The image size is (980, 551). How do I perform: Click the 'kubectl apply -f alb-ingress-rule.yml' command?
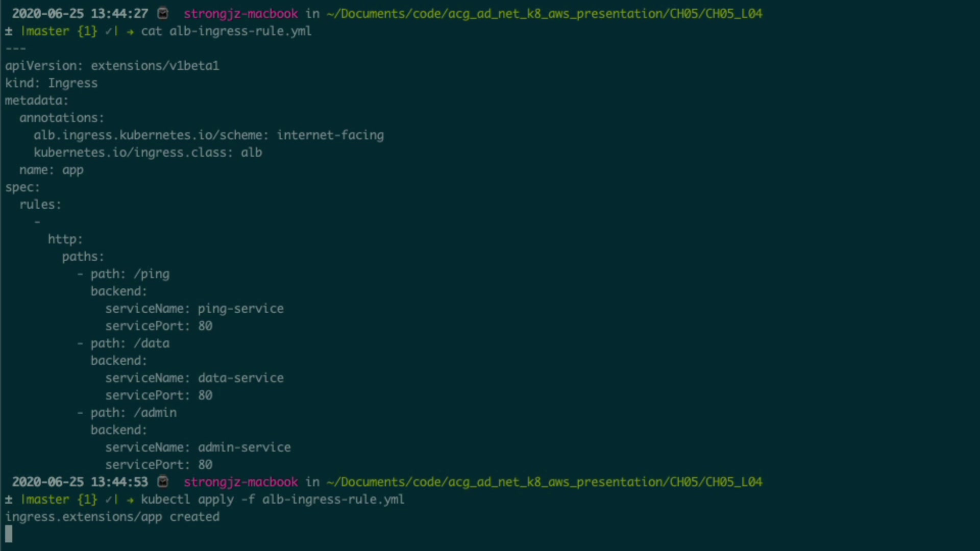[273, 499]
